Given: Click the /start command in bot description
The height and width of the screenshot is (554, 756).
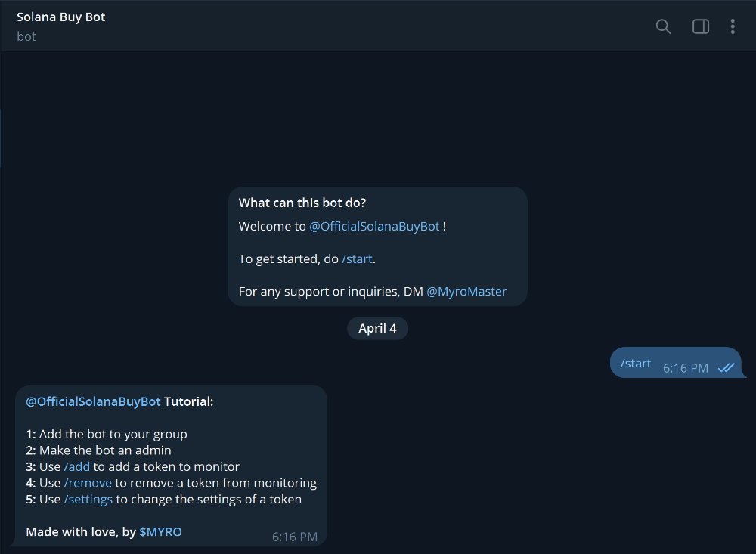Looking at the screenshot, I should point(358,259).
